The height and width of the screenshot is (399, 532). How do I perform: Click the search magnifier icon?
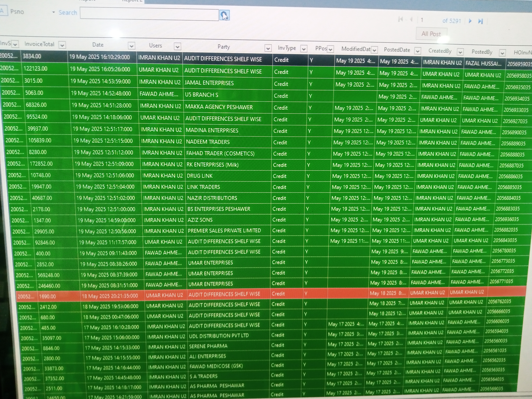coord(224,15)
